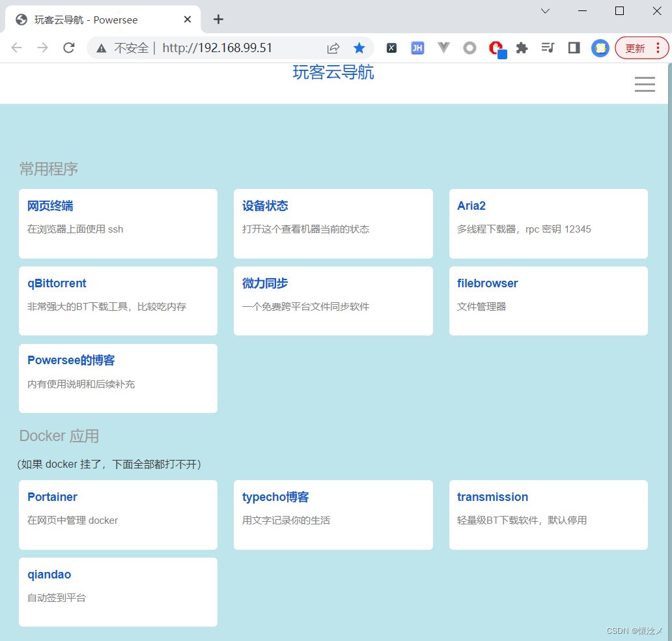Click the JH extension icon

click(417, 48)
